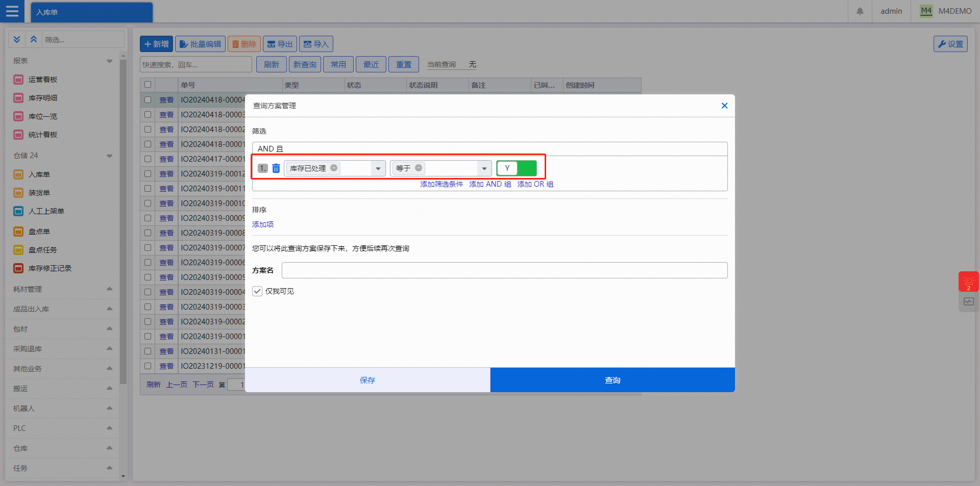Expand the PLC menu group
The height and width of the screenshot is (486, 980).
tap(109, 428)
